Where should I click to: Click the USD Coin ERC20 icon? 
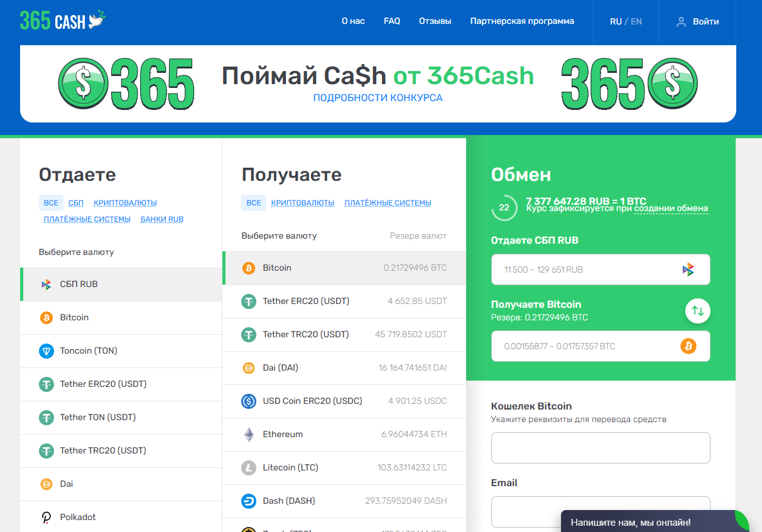[x=249, y=401]
